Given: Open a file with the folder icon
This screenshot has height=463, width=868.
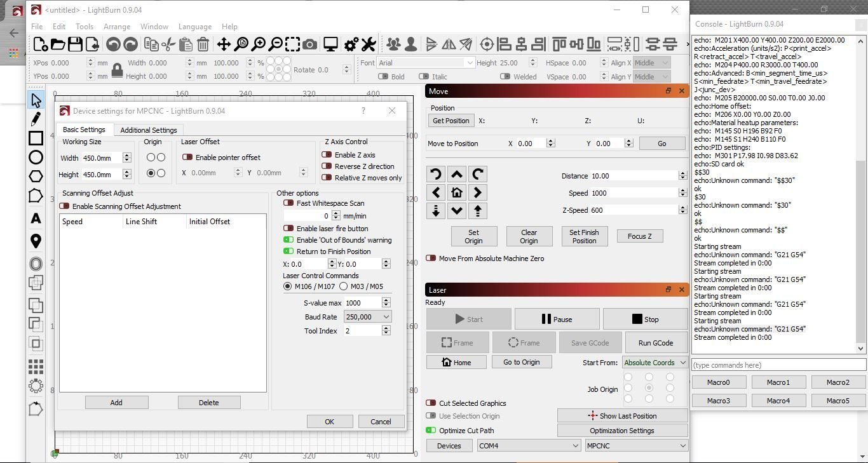Looking at the screenshot, I should tap(58, 44).
